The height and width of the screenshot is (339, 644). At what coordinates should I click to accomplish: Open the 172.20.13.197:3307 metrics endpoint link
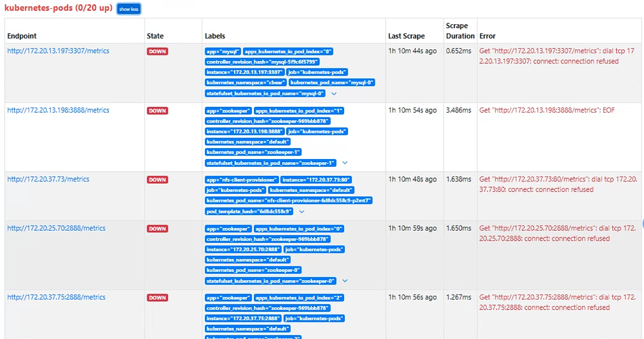[x=58, y=51]
